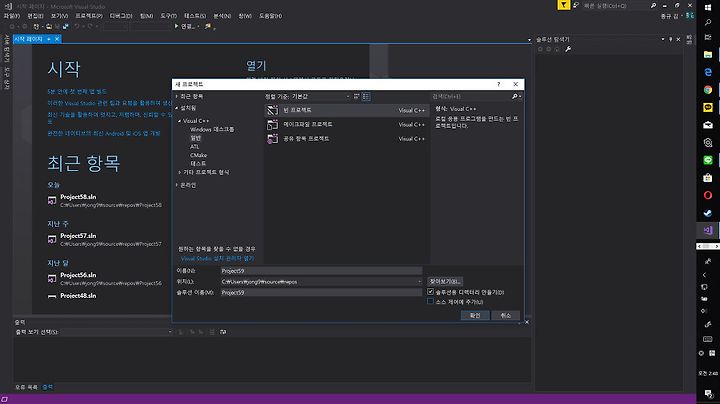Open the sort order 기본값 dropdown
This screenshot has height=404, width=720.
point(321,96)
